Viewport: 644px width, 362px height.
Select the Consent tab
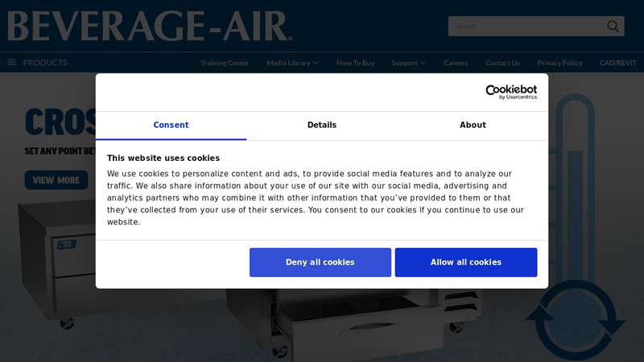coord(171,125)
